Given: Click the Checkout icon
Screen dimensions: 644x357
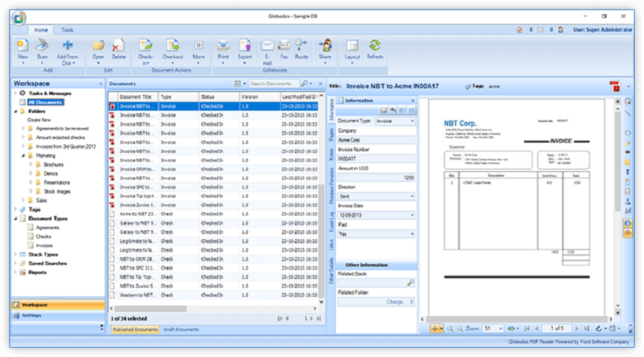Looking at the screenshot, I should (173, 45).
